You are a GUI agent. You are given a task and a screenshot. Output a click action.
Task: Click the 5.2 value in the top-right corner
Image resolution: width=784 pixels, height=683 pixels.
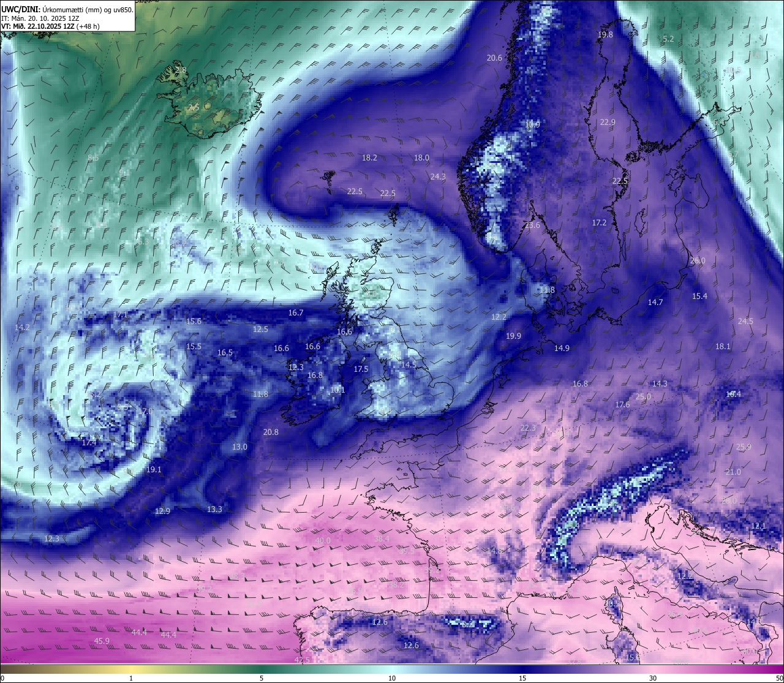668,39
